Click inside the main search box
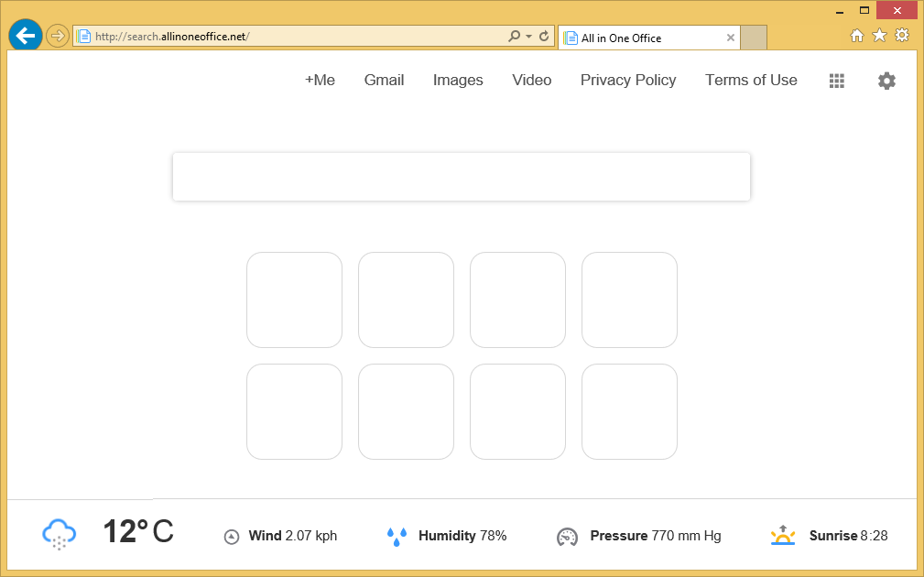 click(462, 177)
